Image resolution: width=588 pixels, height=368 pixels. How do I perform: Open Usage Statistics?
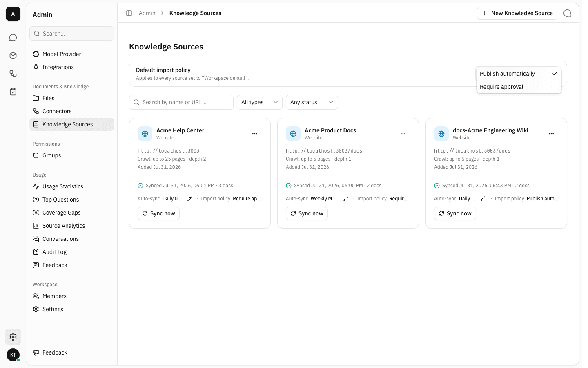[x=71, y=186]
